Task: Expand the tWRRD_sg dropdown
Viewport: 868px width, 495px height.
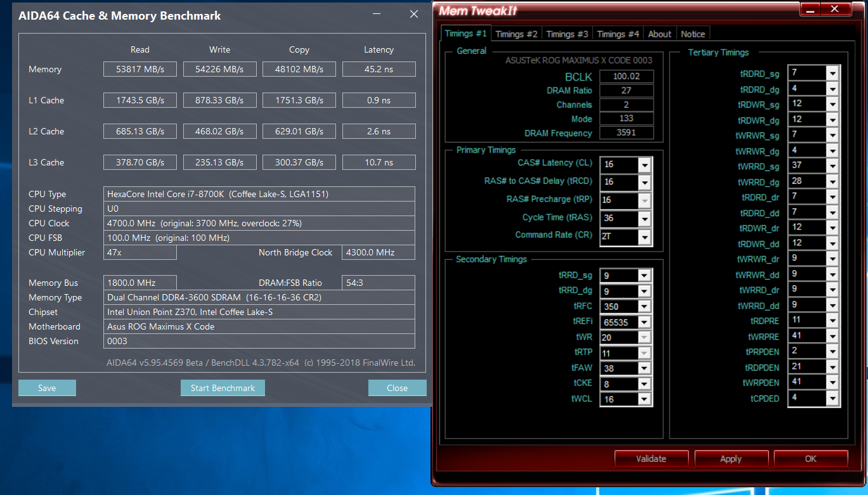Action: click(832, 166)
